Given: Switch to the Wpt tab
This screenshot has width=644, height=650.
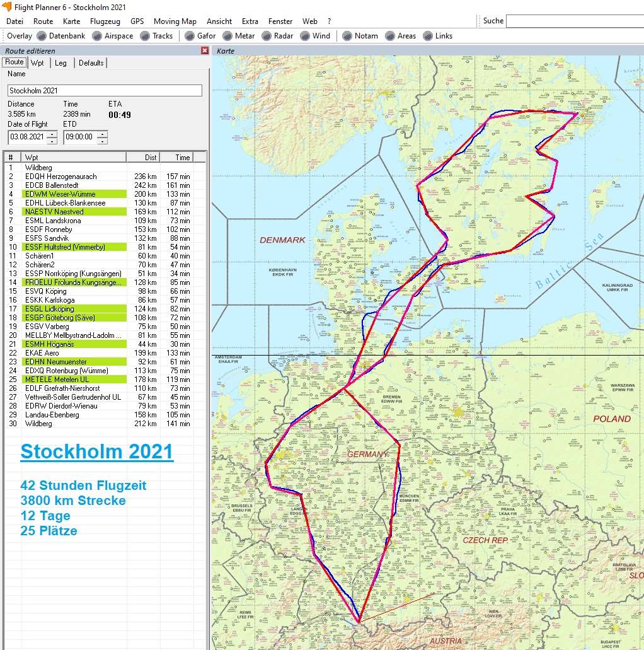Looking at the screenshot, I should [x=37, y=63].
